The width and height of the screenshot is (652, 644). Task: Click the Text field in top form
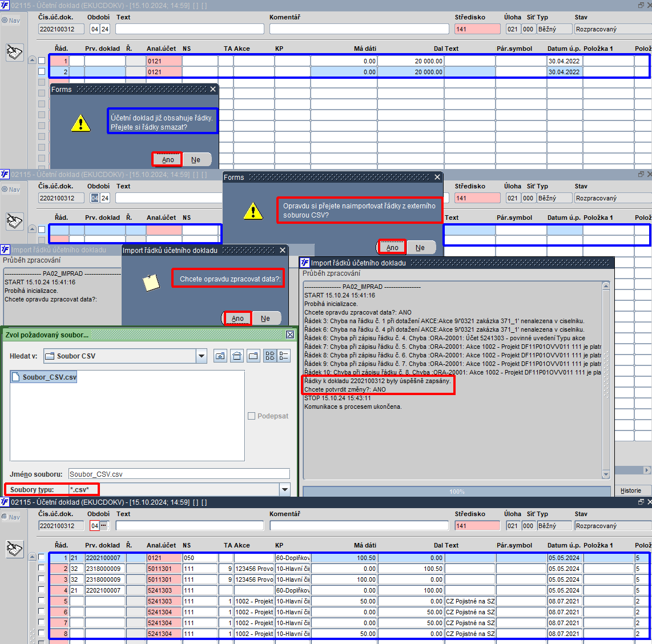[190, 29]
